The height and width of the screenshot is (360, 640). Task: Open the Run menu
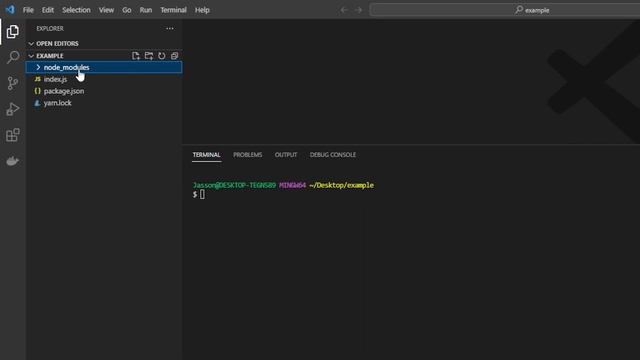[146, 10]
